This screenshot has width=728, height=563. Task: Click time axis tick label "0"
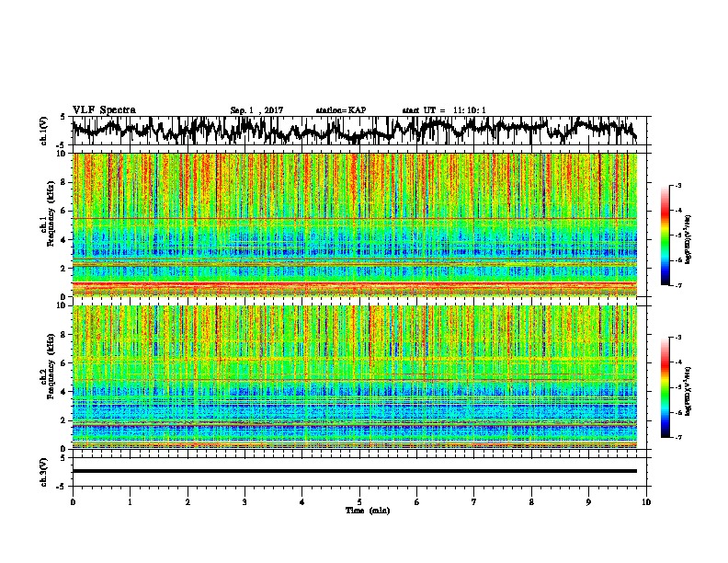[x=73, y=502]
